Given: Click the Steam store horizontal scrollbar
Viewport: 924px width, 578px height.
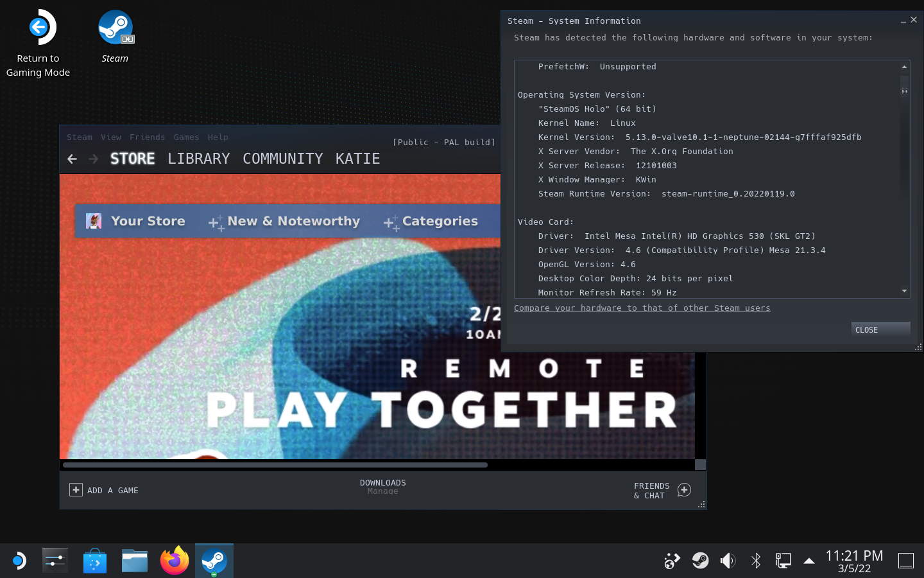Looking at the screenshot, I should pos(275,465).
